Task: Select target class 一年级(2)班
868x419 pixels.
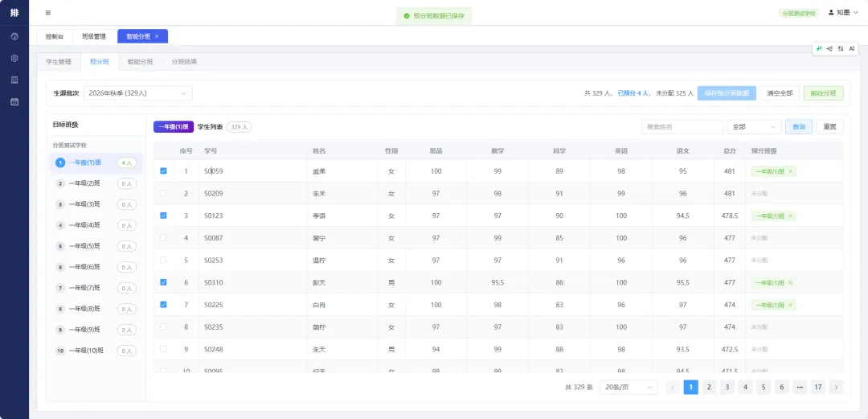Action: point(95,183)
